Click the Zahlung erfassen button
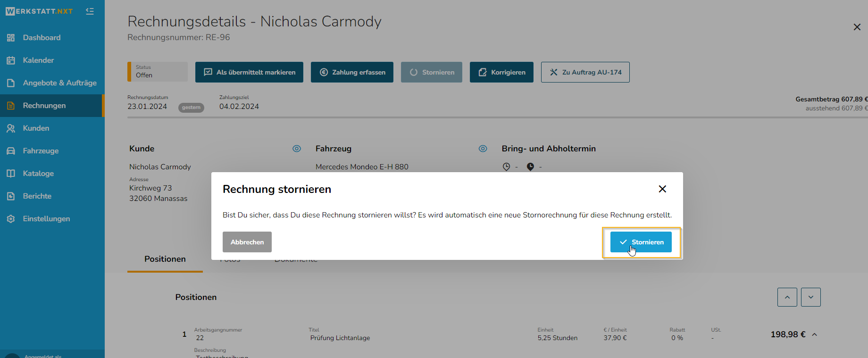Viewport: 868px width, 358px height. [352, 72]
